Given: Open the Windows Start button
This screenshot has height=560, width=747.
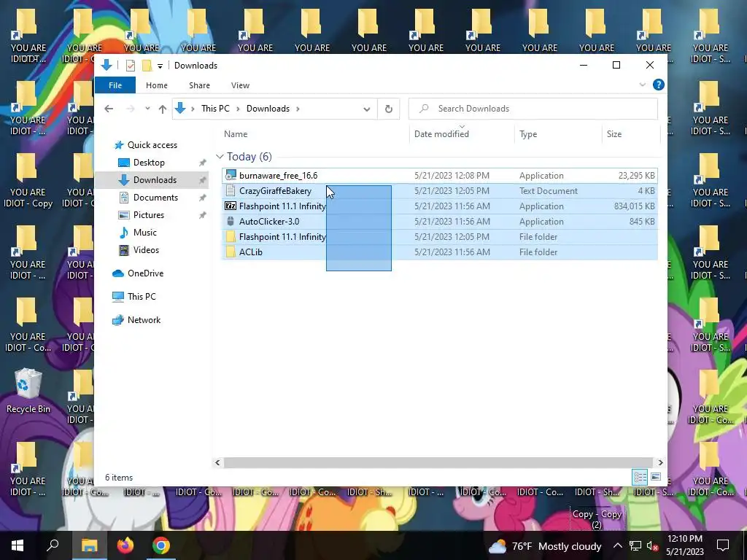Looking at the screenshot, I should point(18,545).
